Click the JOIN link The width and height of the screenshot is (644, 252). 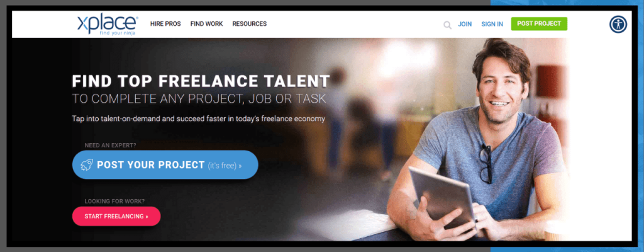[465, 25]
